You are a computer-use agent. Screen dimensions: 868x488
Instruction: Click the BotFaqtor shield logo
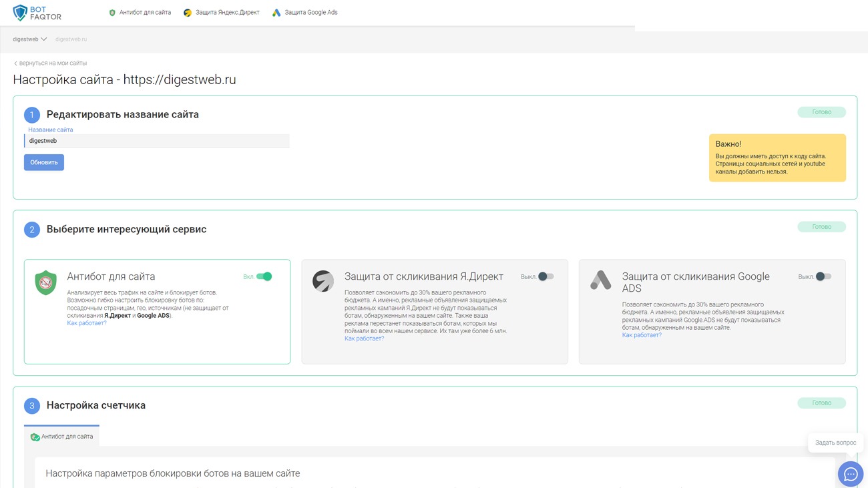(x=21, y=13)
